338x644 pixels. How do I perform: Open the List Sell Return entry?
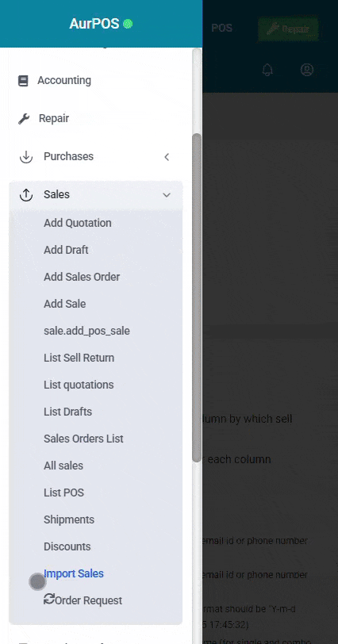click(x=79, y=358)
